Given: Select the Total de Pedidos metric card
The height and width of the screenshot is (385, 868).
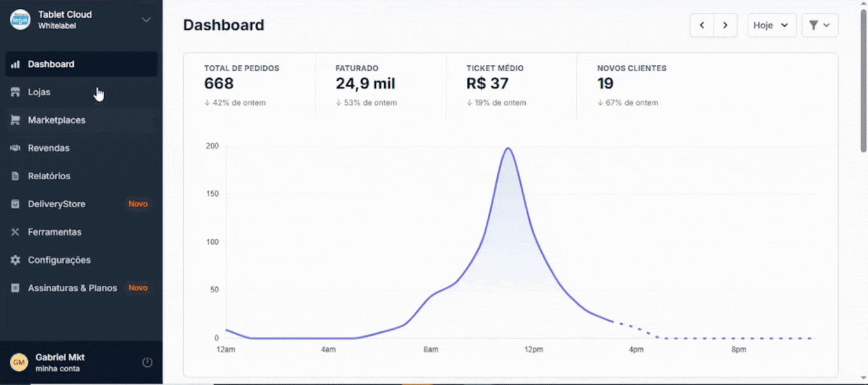Looking at the screenshot, I should 249,85.
